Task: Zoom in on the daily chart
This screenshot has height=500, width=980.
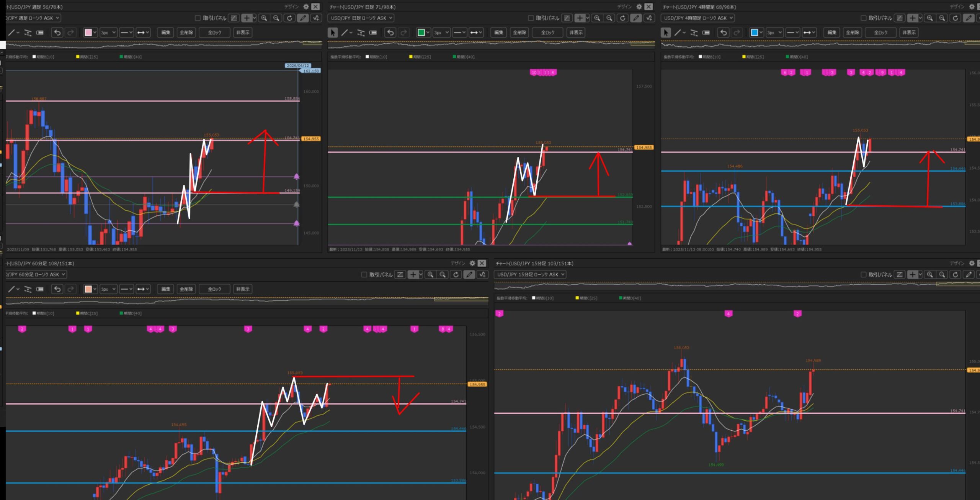Action: (597, 18)
